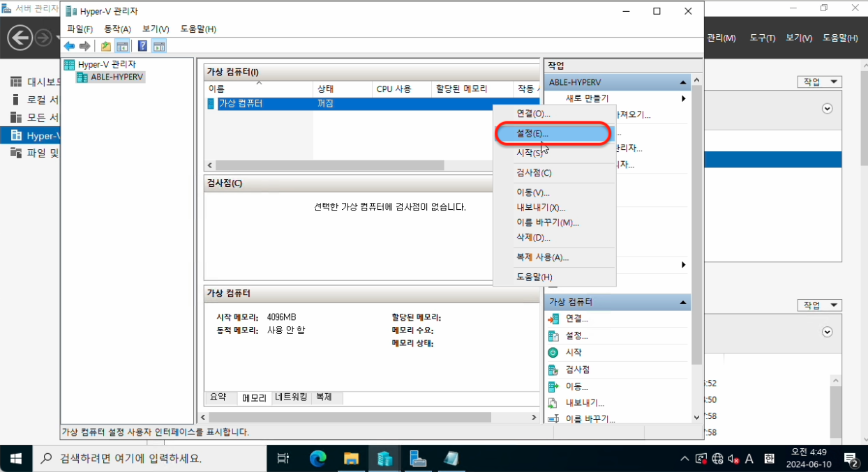
Task: Show hidden system tray icons chevron
Action: (x=685, y=459)
